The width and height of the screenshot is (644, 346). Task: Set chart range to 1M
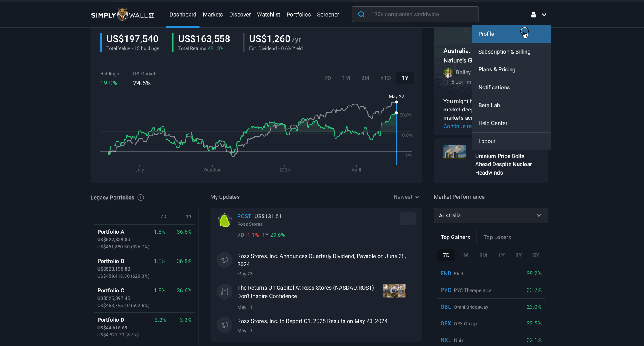[346, 78]
